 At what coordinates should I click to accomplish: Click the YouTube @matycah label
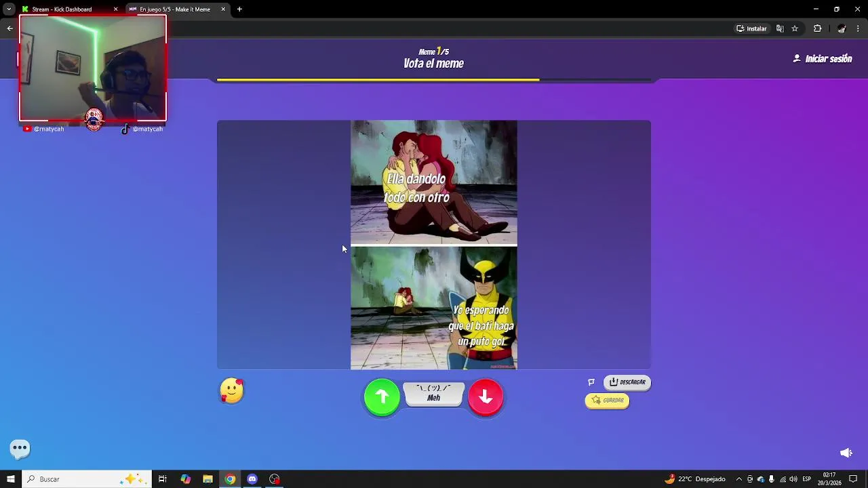[44, 129]
